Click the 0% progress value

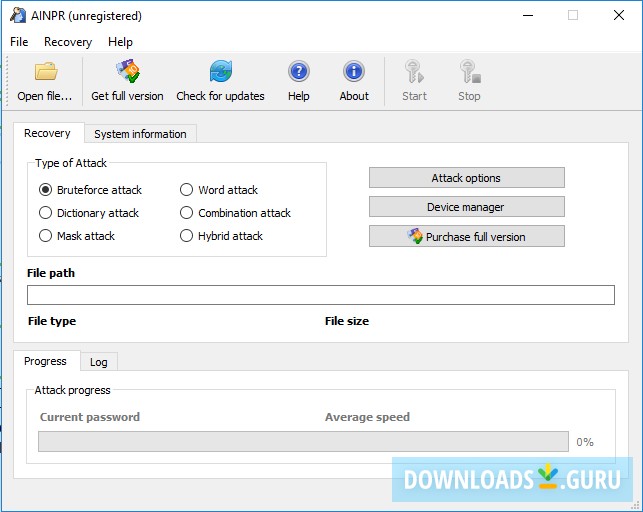(x=585, y=442)
